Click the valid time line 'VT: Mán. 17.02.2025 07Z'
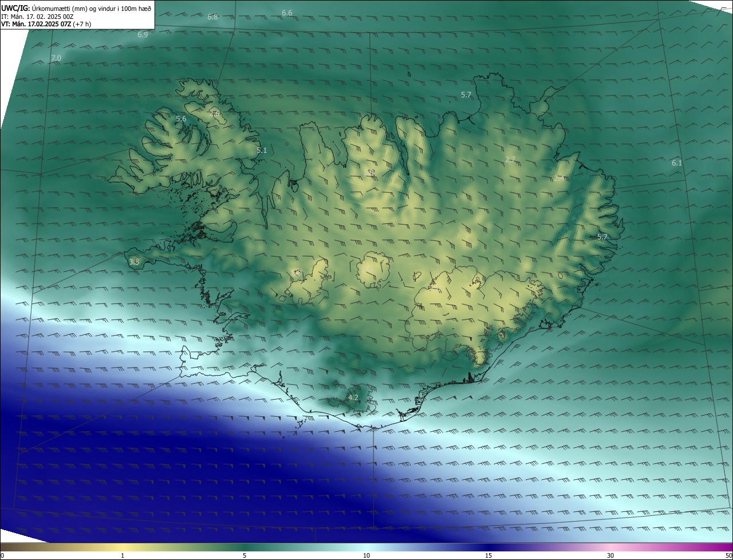 [46, 24]
